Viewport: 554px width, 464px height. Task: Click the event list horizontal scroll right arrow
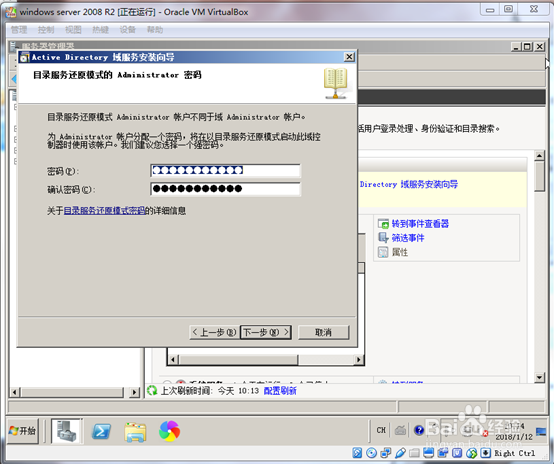coord(359,360)
